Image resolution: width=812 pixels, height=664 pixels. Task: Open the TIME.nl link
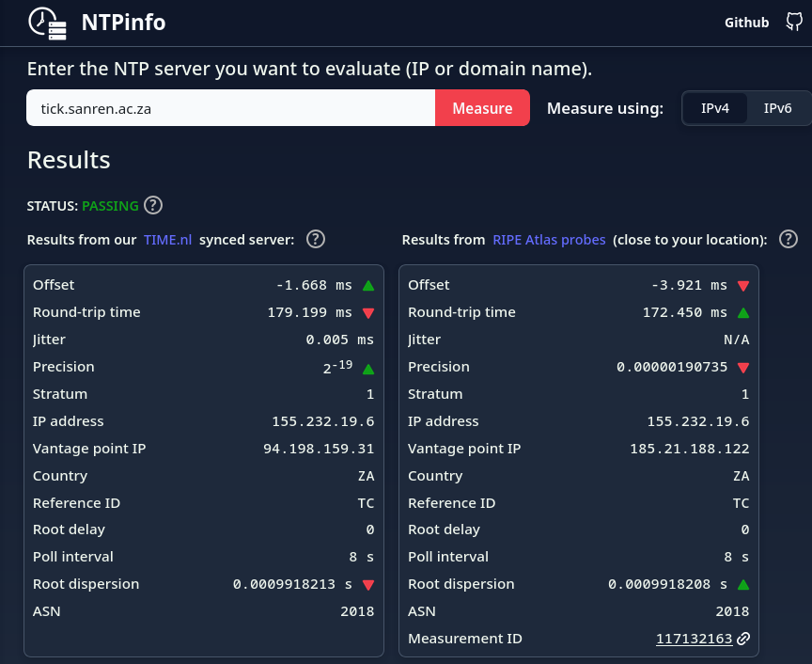click(x=168, y=240)
